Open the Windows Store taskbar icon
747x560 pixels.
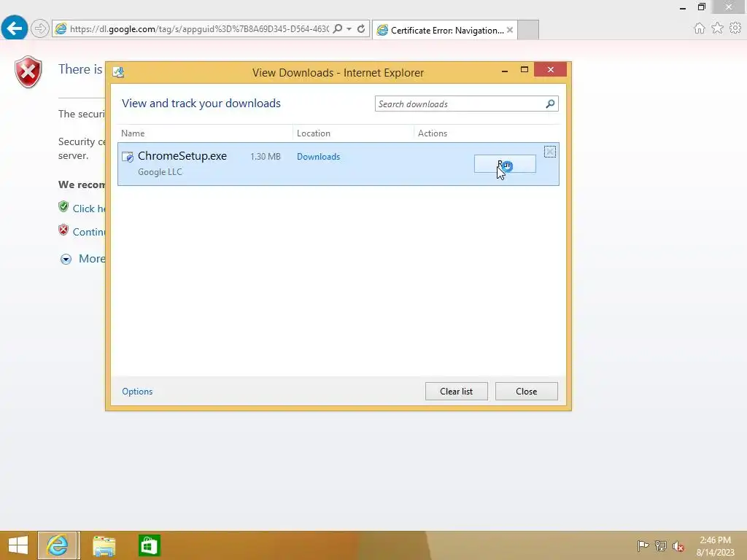coord(149,545)
